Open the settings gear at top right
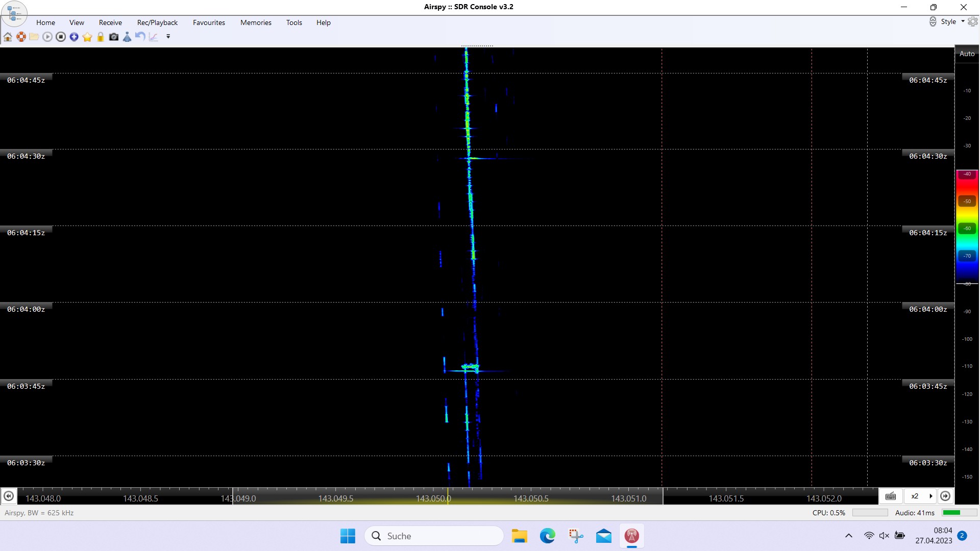980x551 pixels. click(x=972, y=21)
